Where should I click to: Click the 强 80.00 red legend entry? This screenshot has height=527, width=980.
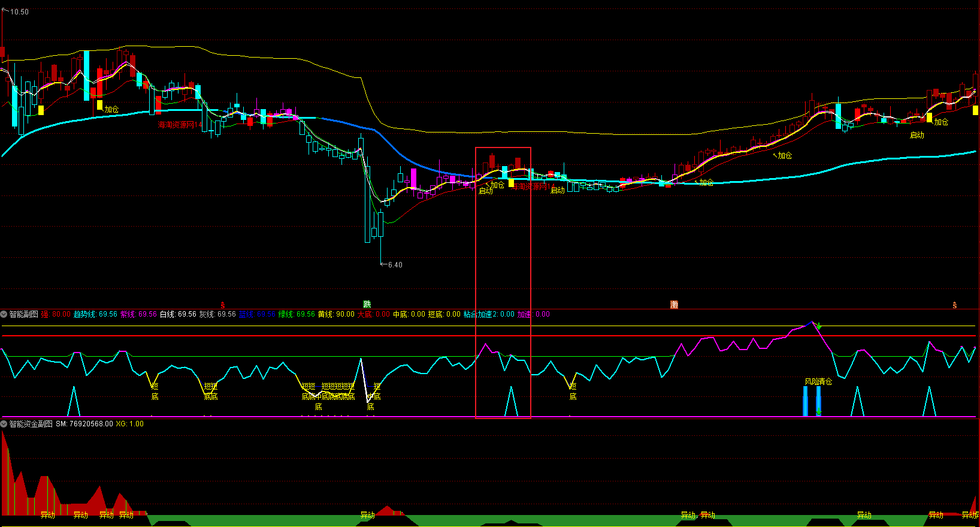pos(56,314)
